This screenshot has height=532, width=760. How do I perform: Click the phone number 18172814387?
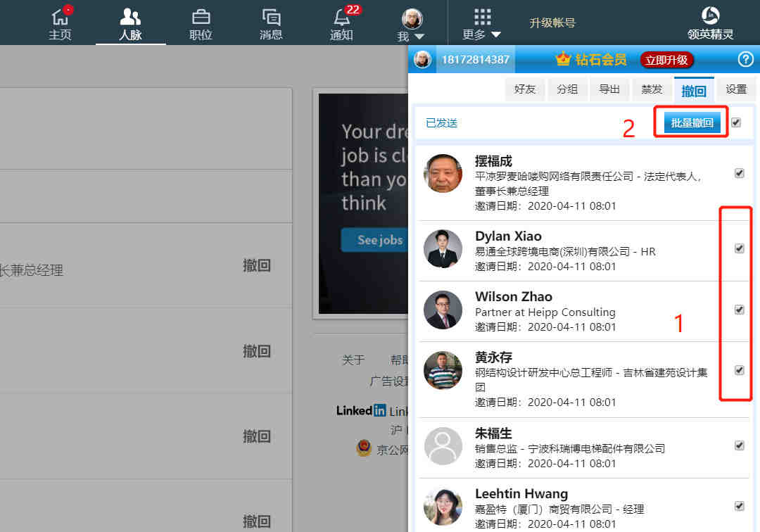point(475,60)
